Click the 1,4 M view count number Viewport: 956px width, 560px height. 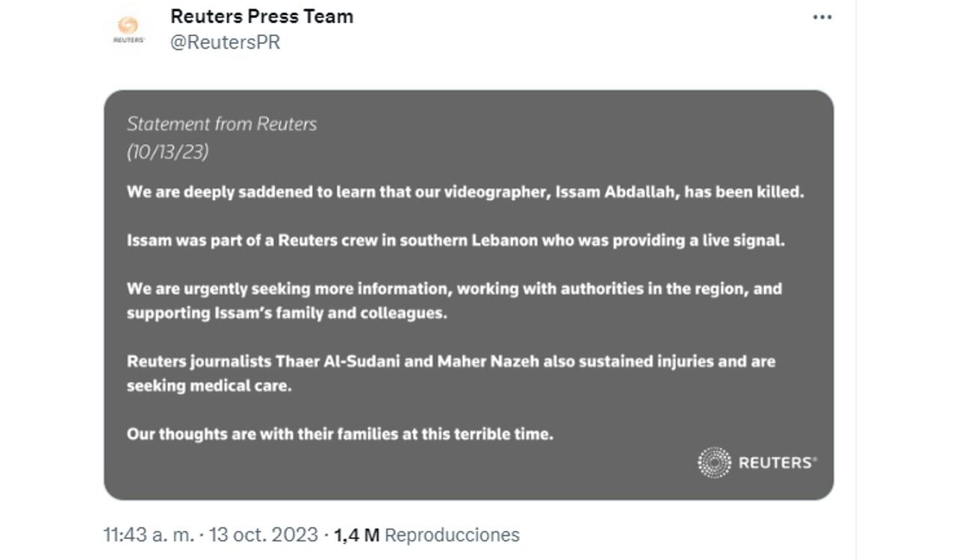pyautogui.click(x=356, y=535)
